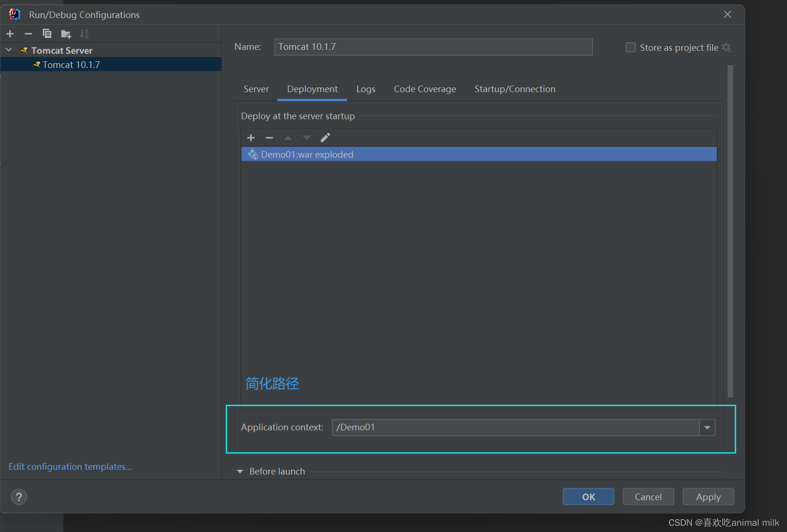Click Edit configuration templates link
Viewport: 787px width, 532px height.
[70, 466]
